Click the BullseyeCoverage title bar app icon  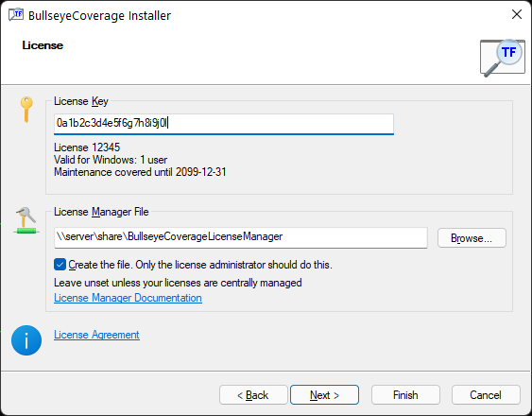pyautogui.click(x=16, y=14)
